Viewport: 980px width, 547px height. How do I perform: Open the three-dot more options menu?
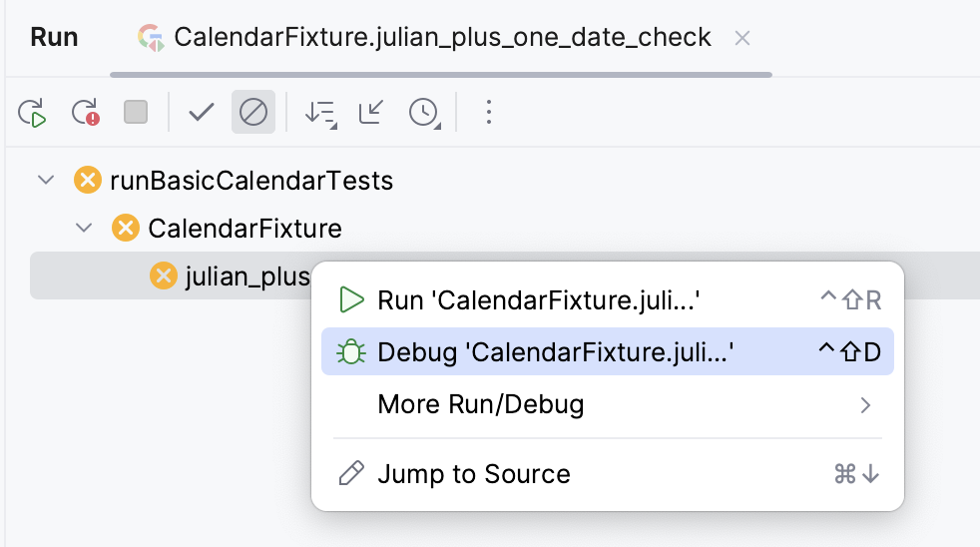coord(488,113)
